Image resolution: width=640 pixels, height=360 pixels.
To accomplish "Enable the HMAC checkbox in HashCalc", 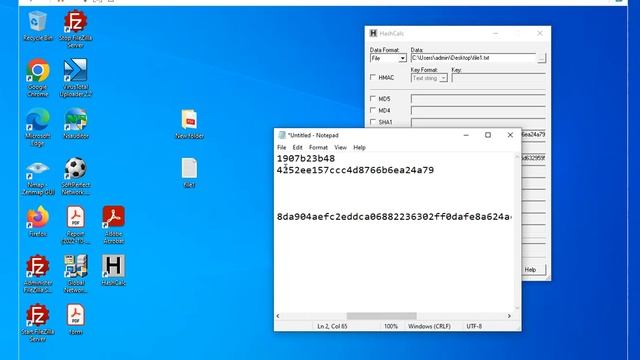I will pyautogui.click(x=373, y=77).
